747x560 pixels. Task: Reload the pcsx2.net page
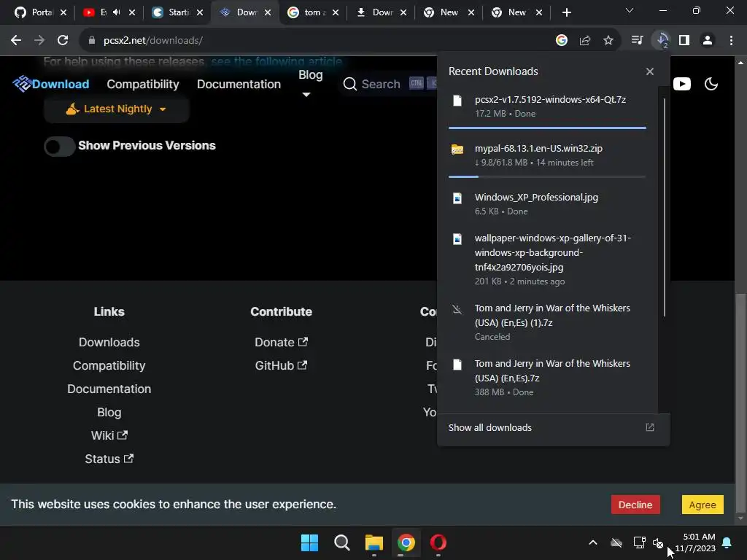coord(63,41)
